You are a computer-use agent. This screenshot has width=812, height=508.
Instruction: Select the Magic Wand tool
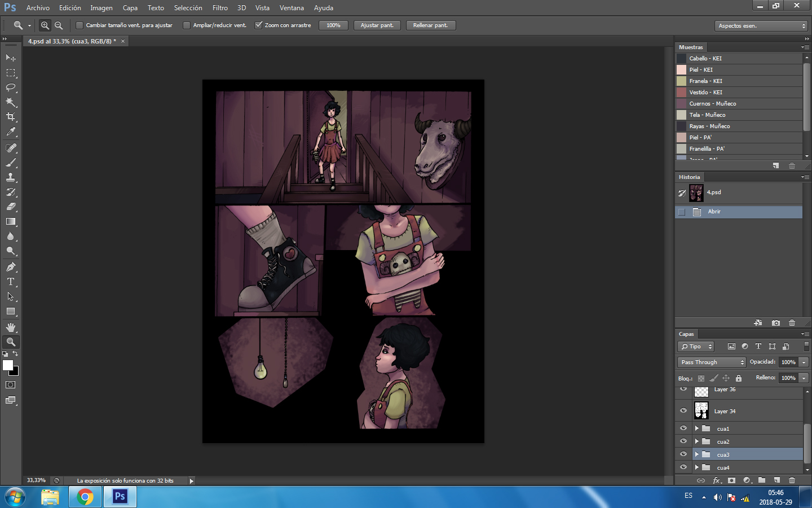point(11,102)
